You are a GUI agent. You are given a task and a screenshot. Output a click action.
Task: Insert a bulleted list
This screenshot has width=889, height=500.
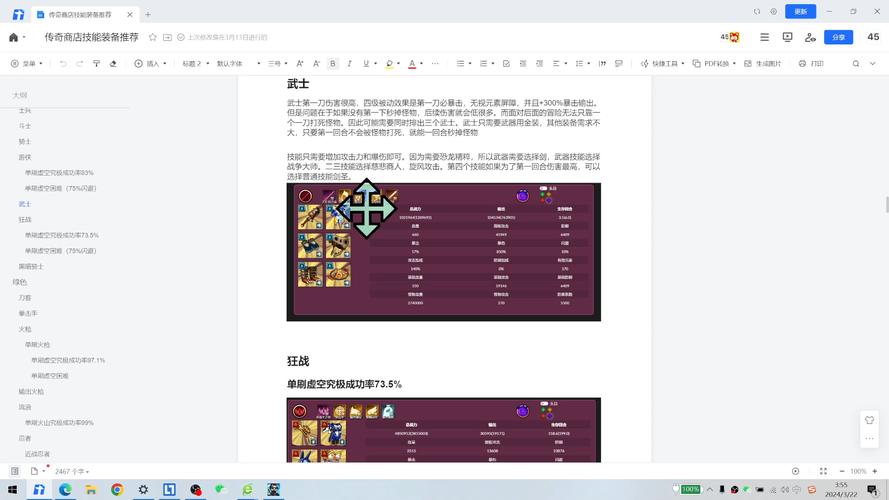click(460, 63)
